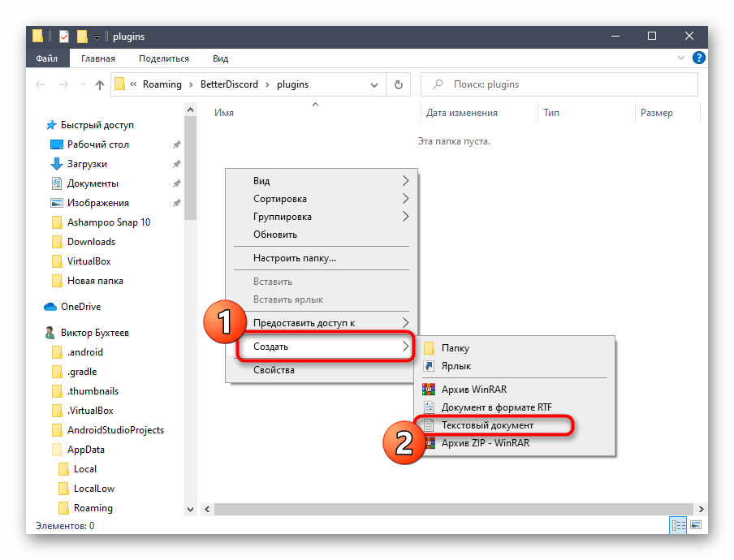Click the Загрузки download arrow icon
The height and width of the screenshot is (560, 734).
57,164
